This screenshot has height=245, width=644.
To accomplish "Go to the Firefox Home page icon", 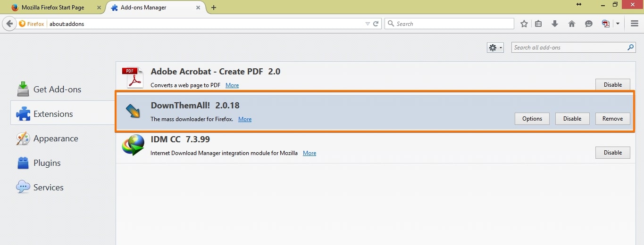I will point(572,24).
